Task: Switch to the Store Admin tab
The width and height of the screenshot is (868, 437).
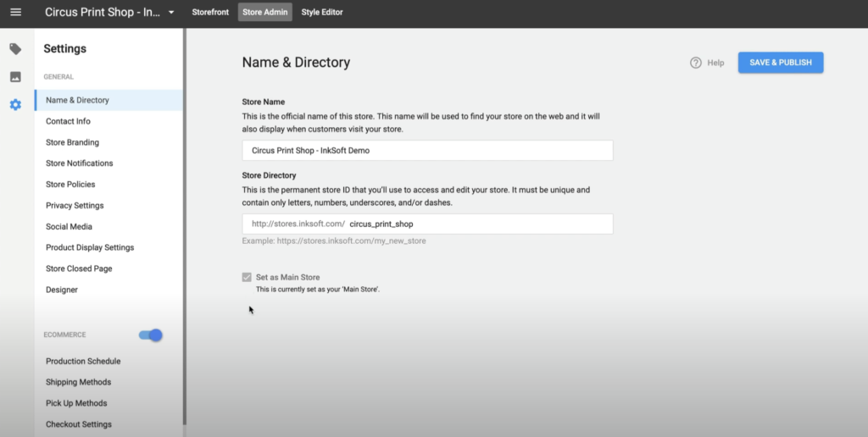Action: (265, 12)
